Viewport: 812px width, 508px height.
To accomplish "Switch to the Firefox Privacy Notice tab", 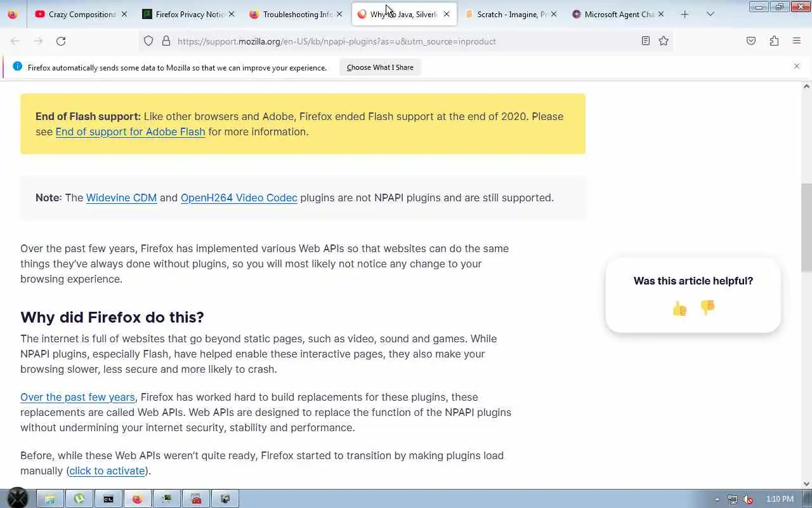I will (x=188, y=14).
